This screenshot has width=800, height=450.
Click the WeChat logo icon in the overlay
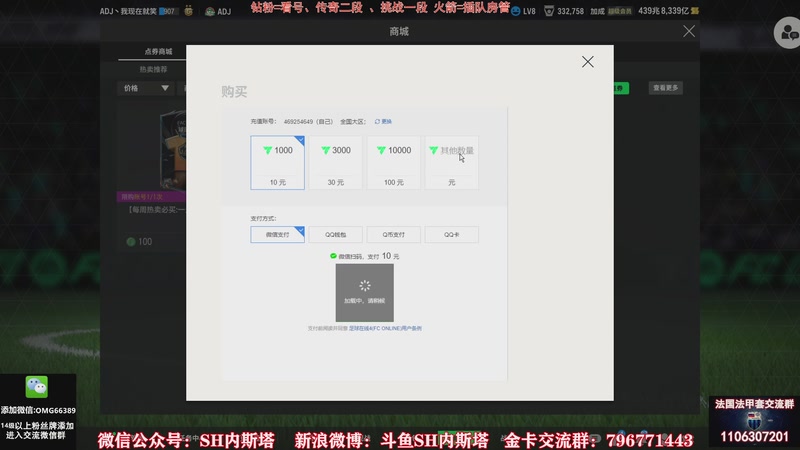point(37,387)
